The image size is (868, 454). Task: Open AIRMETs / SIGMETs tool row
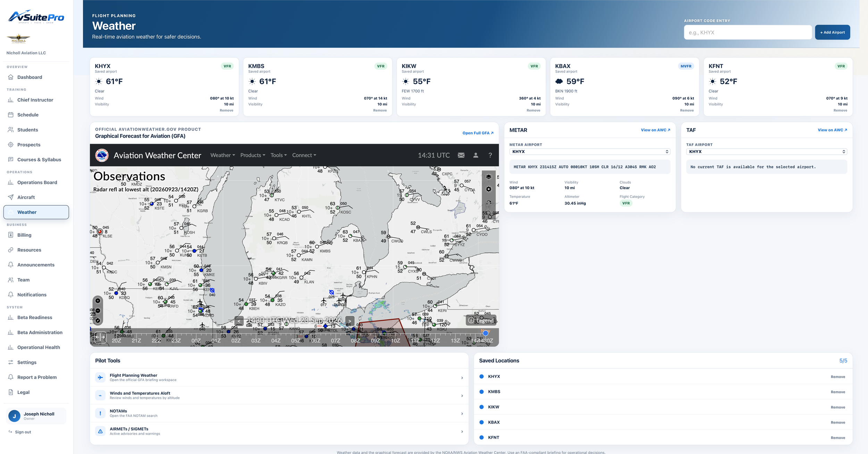coord(279,431)
